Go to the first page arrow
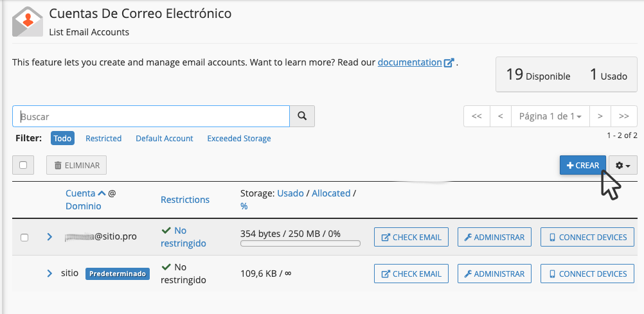The image size is (644, 314). tap(476, 117)
